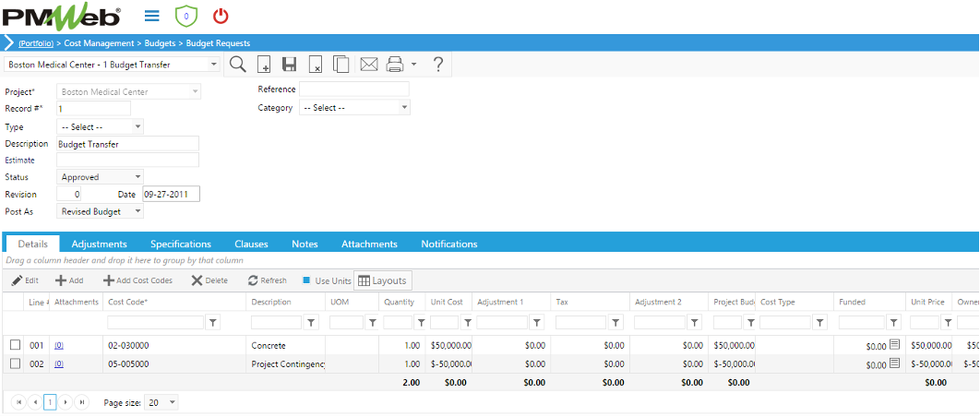Open attachments link for line 001

coord(59,345)
